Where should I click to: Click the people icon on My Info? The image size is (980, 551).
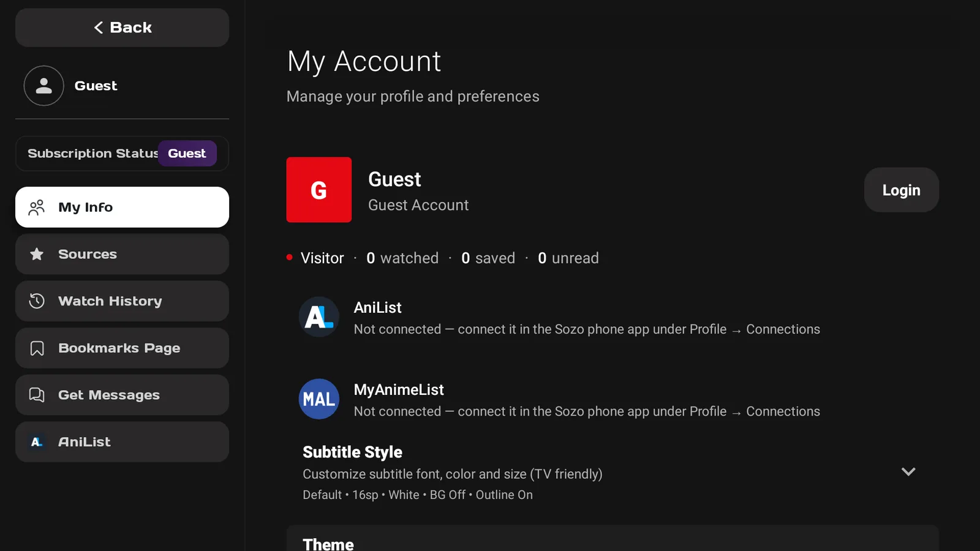(37, 208)
